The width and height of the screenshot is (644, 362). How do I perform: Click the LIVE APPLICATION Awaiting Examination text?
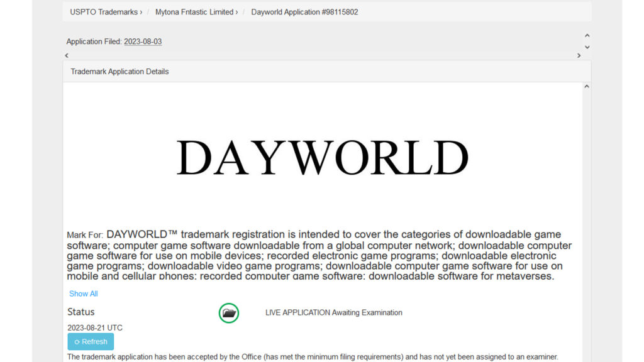tap(333, 312)
